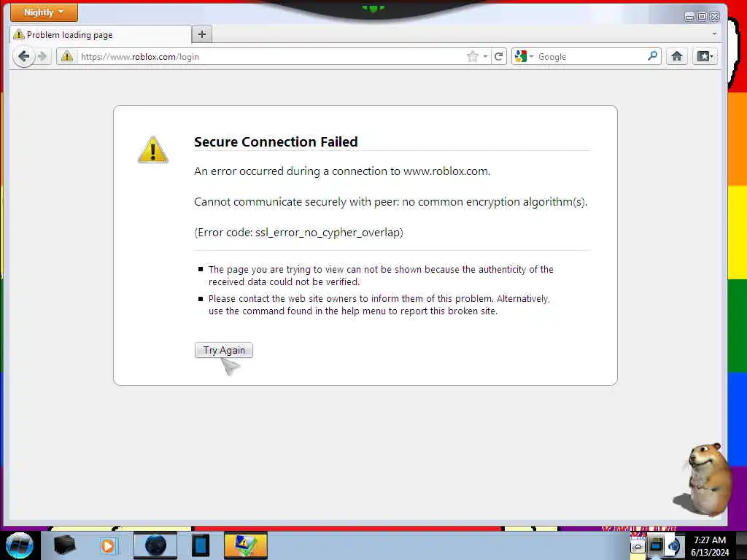The image size is (747, 560).
Task: Select the Problem loading page tab
Action: pyautogui.click(x=100, y=34)
